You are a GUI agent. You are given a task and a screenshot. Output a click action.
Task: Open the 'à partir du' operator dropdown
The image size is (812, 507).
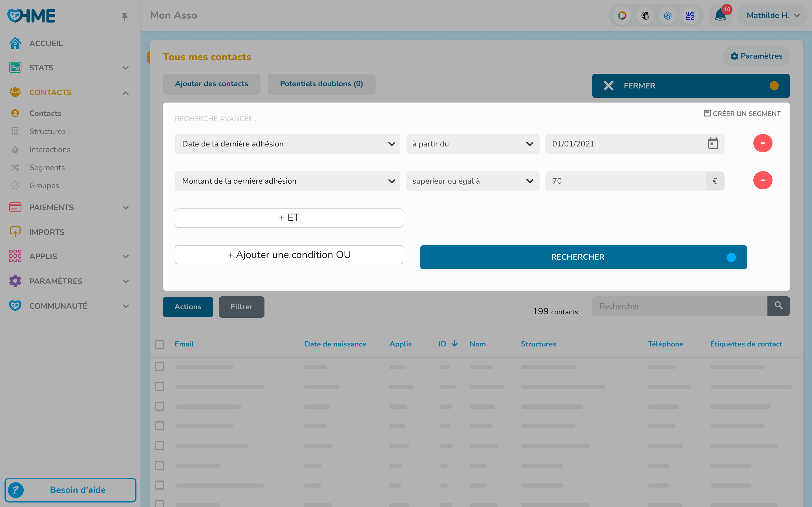[472, 144]
